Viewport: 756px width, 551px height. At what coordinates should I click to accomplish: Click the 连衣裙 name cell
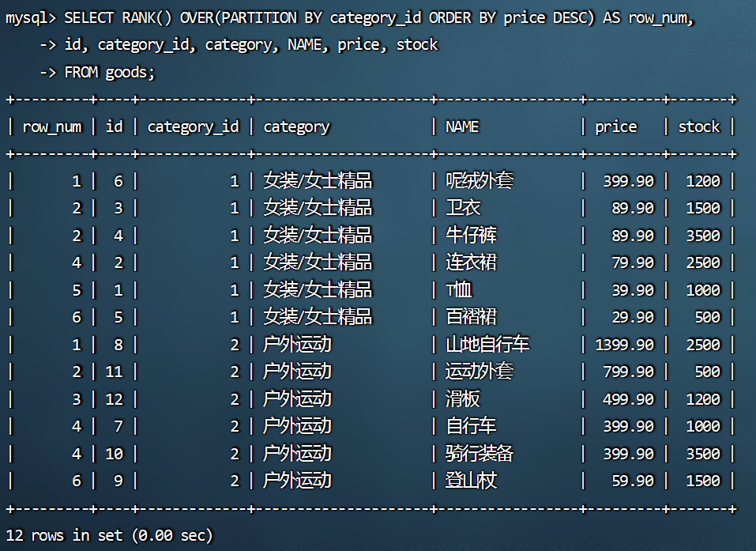pos(472,262)
